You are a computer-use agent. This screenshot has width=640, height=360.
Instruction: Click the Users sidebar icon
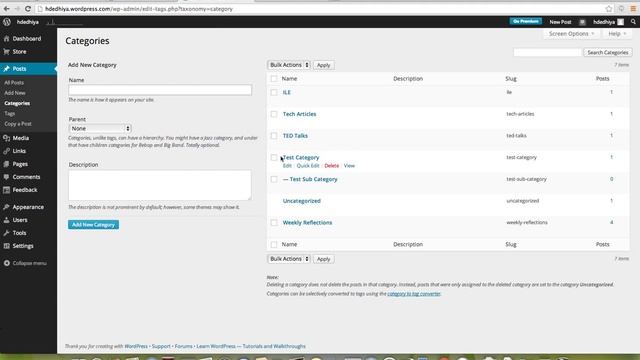[7, 220]
